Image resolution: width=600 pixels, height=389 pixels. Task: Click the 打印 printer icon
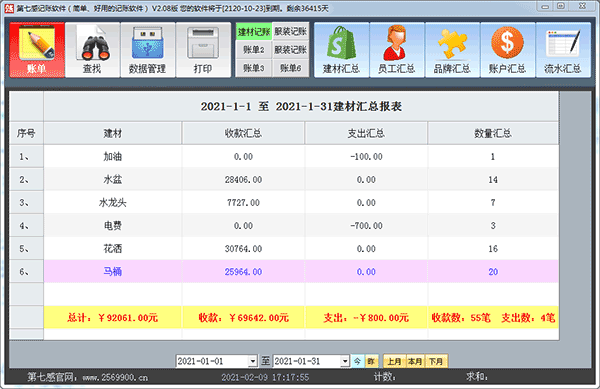[x=203, y=50]
